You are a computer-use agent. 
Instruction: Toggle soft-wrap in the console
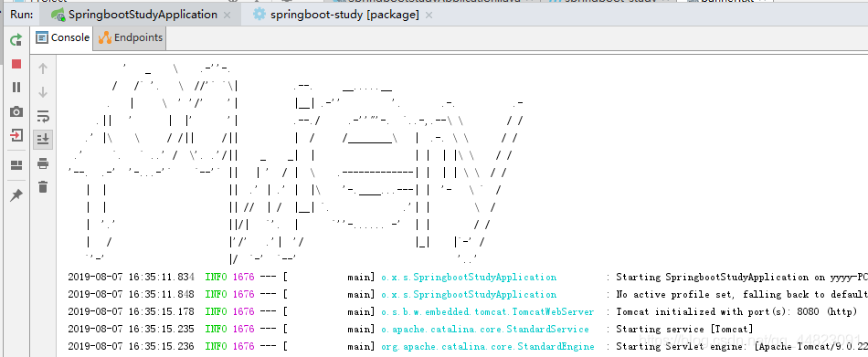43,116
